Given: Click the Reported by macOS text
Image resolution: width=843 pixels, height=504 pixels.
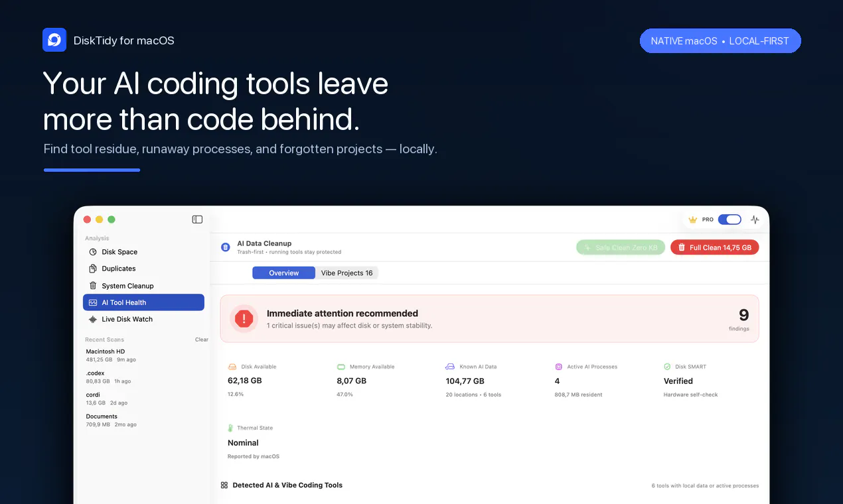Looking at the screenshot, I should [x=254, y=456].
